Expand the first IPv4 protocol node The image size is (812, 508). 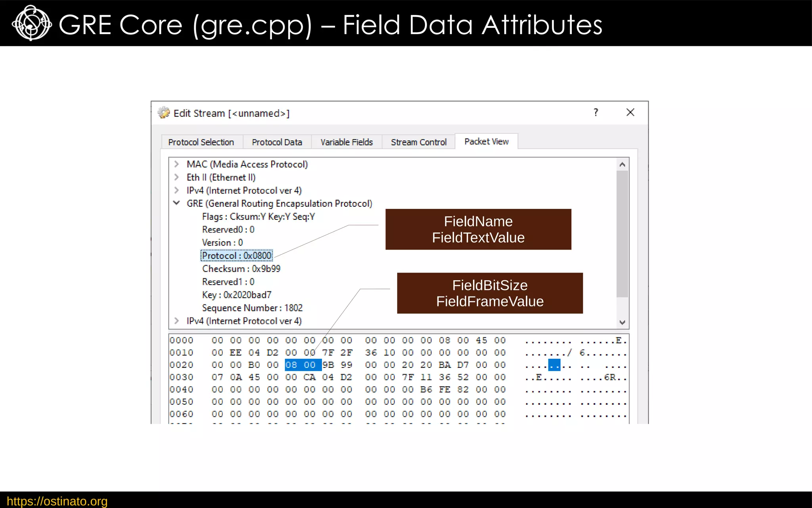coord(176,190)
